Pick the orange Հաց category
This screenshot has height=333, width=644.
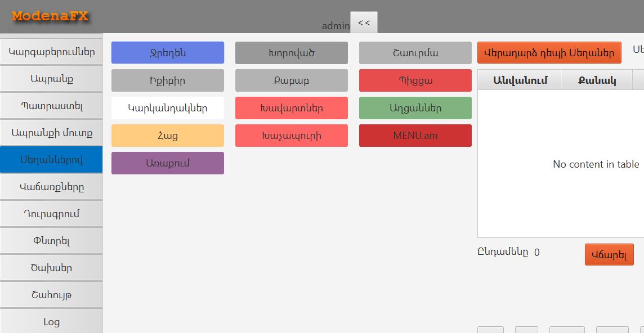click(x=167, y=136)
